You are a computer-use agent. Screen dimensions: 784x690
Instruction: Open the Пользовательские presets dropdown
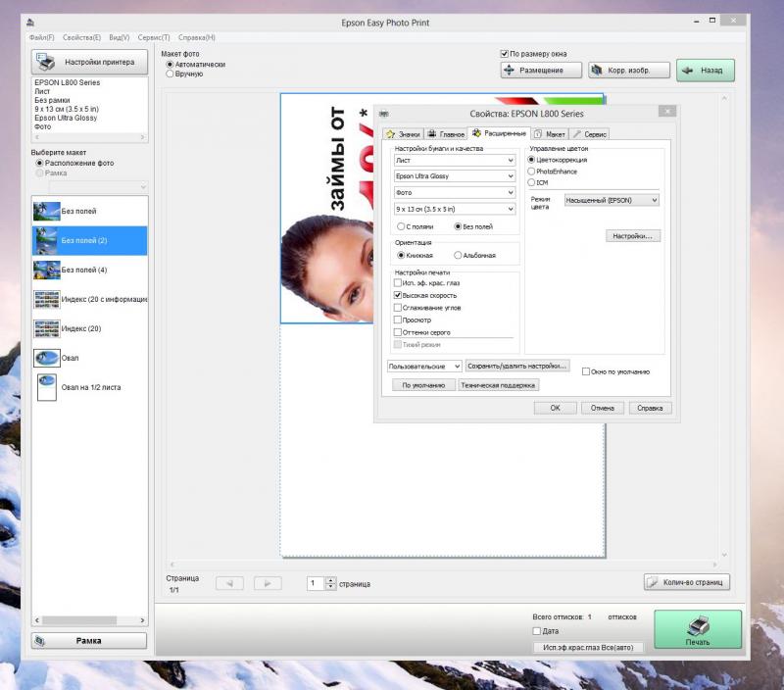424,366
